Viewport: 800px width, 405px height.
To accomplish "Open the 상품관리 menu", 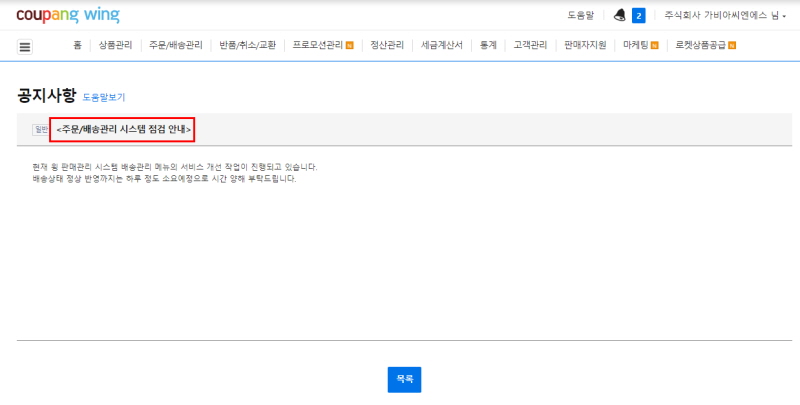I will pos(115,45).
